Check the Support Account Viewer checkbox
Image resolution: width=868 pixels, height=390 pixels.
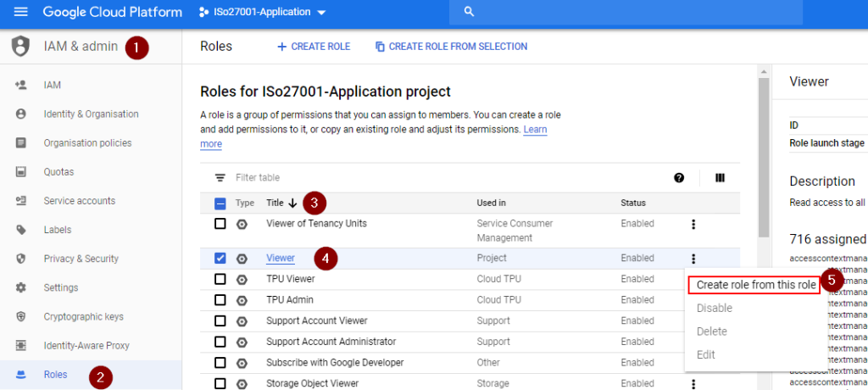click(220, 320)
